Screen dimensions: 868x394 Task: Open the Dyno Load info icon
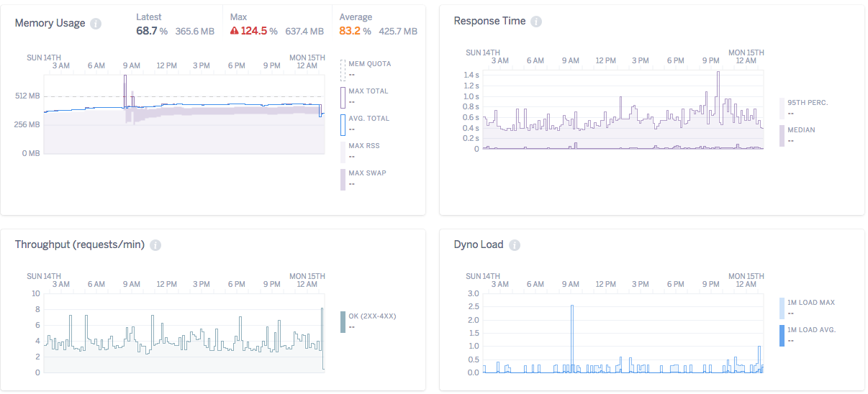click(514, 245)
